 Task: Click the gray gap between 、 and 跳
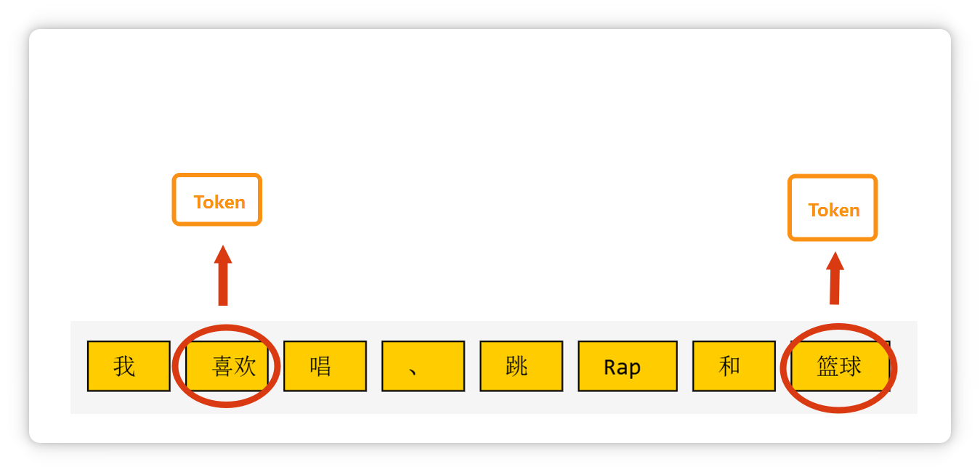click(472, 367)
